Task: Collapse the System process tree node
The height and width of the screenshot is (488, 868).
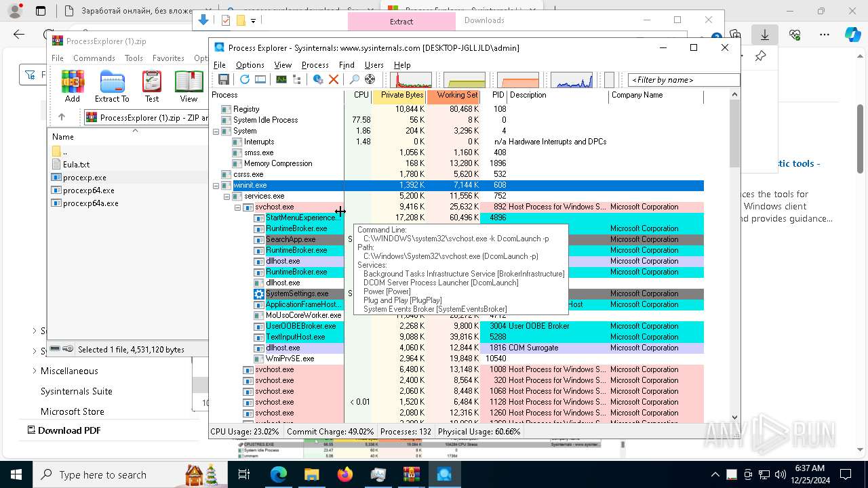Action: coord(216,131)
